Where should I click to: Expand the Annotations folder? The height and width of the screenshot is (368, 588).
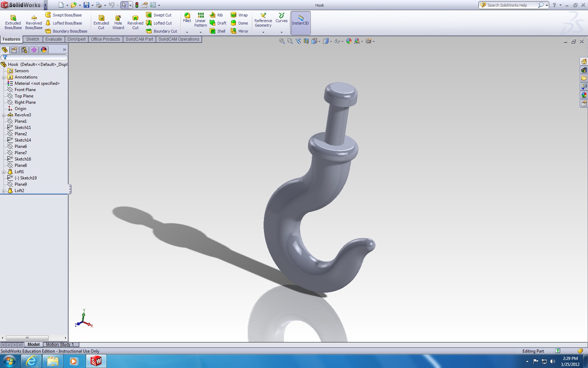pyautogui.click(x=4, y=77)
